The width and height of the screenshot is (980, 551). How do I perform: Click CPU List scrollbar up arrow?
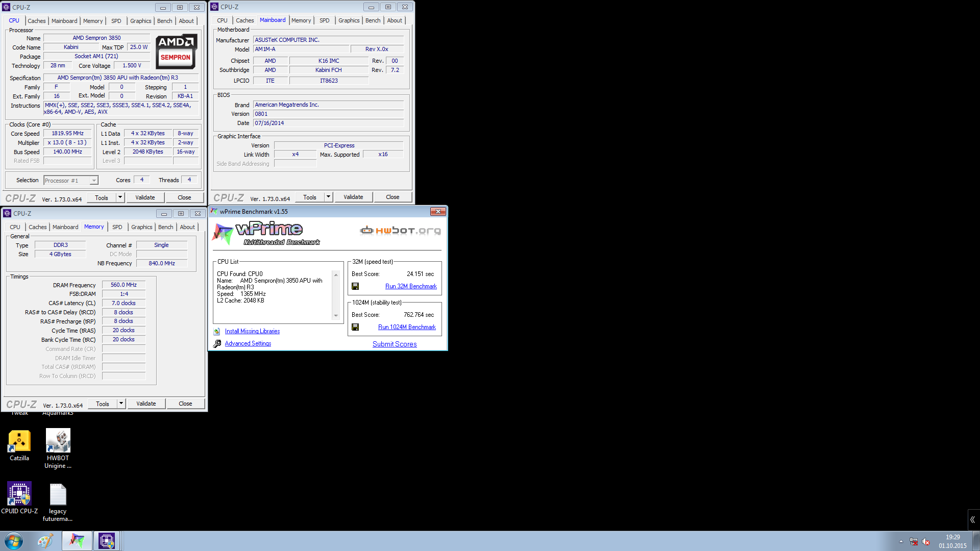click(x=336, y=274)
